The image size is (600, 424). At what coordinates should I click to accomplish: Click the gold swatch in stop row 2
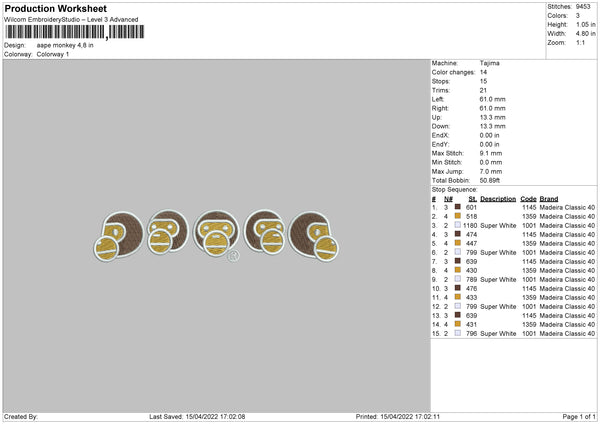coord(457,216)
